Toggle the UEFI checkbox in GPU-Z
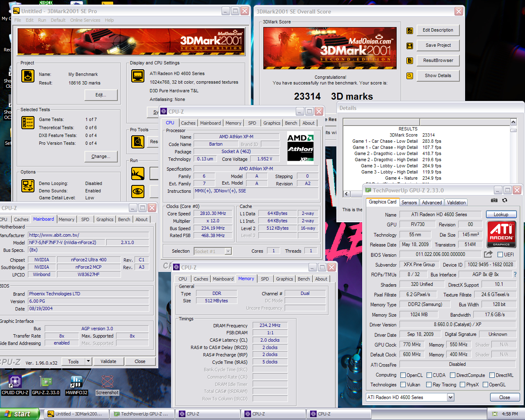Viewport: 525px width, 420px height. tap(500, 255)
